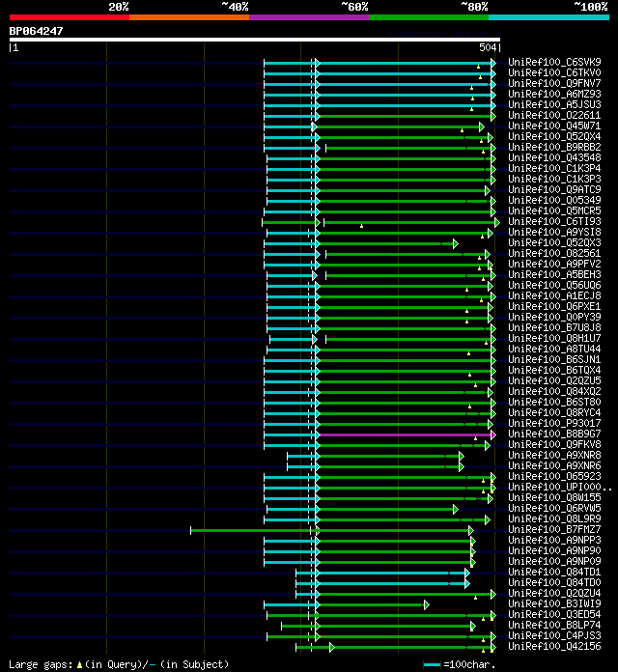Select the UniRef100_Q2QZU5 label
The image size is (618, 672).
point(554,381)
